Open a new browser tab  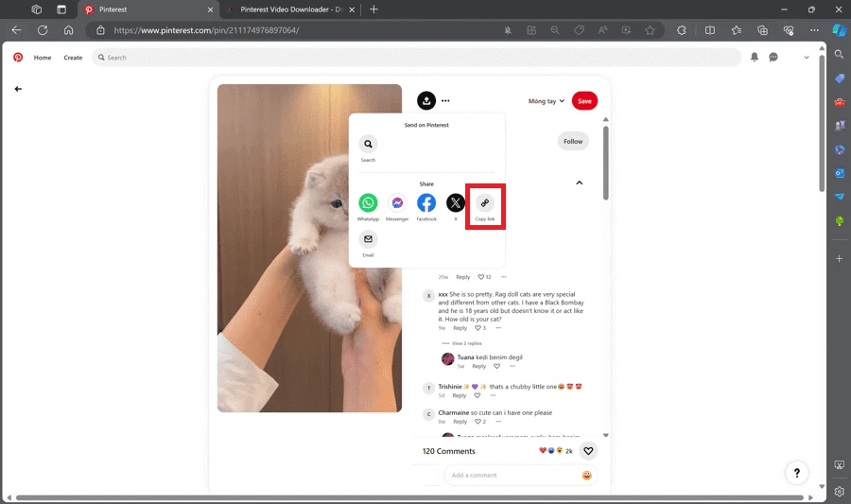pos(373,9)
